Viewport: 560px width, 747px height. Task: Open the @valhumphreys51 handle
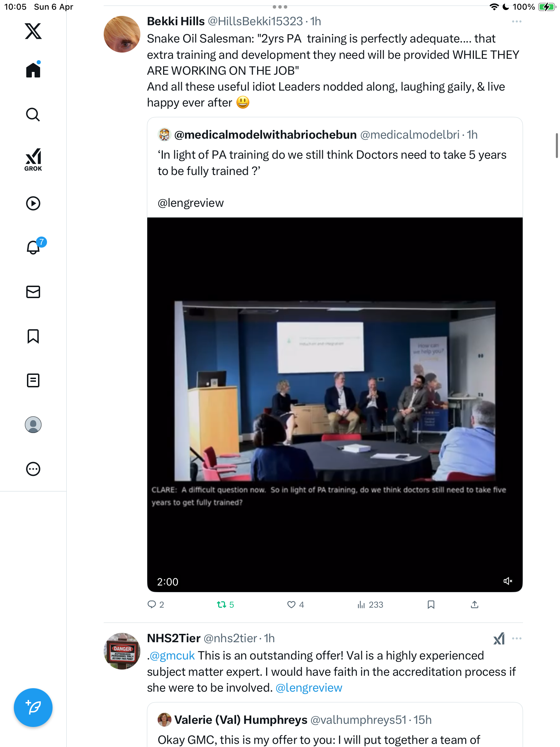point(358,720)
